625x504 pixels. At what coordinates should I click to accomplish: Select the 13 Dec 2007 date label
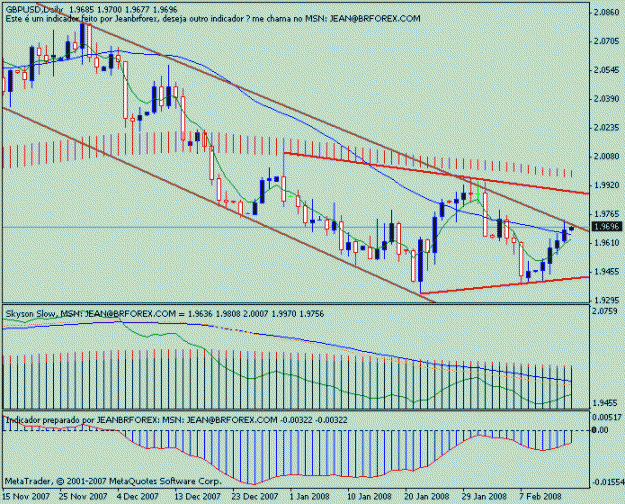tap(197, 496)
